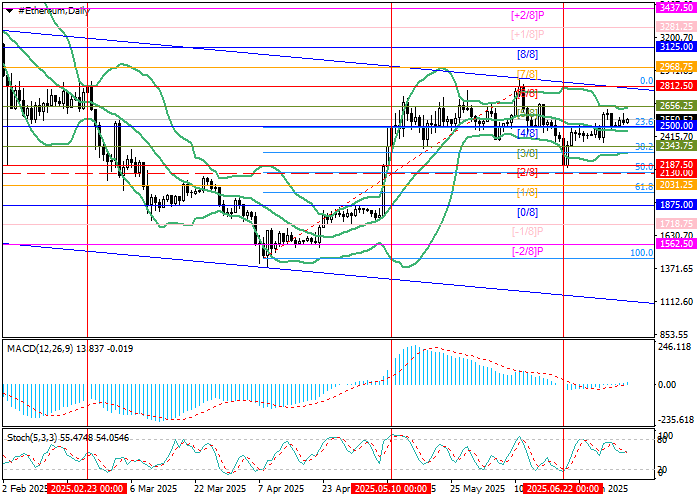The height and width of the screenshot is (500, 700).
Task: Click the blue 1875.00 price tag
Action: click(x=676, y=204)
